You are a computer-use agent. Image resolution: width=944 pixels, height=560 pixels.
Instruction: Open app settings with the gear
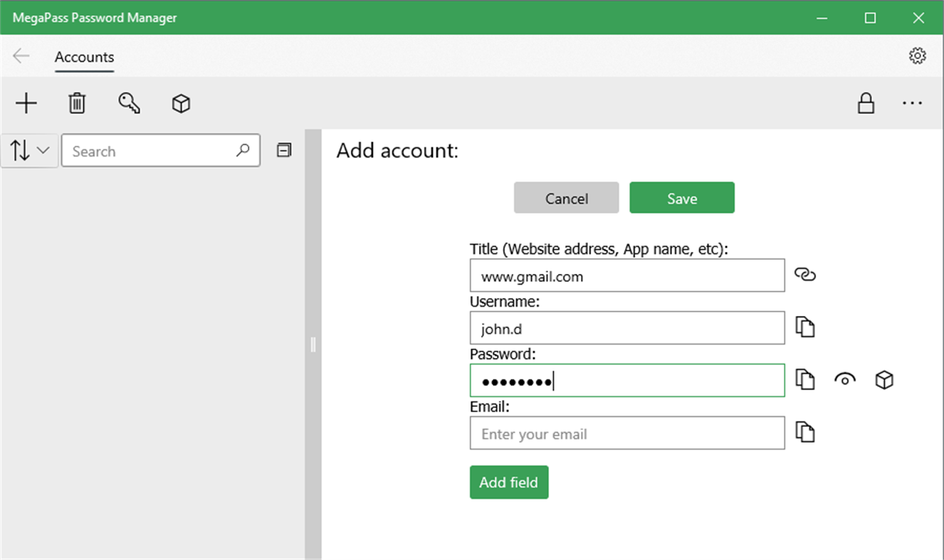(x=918, y=56)
